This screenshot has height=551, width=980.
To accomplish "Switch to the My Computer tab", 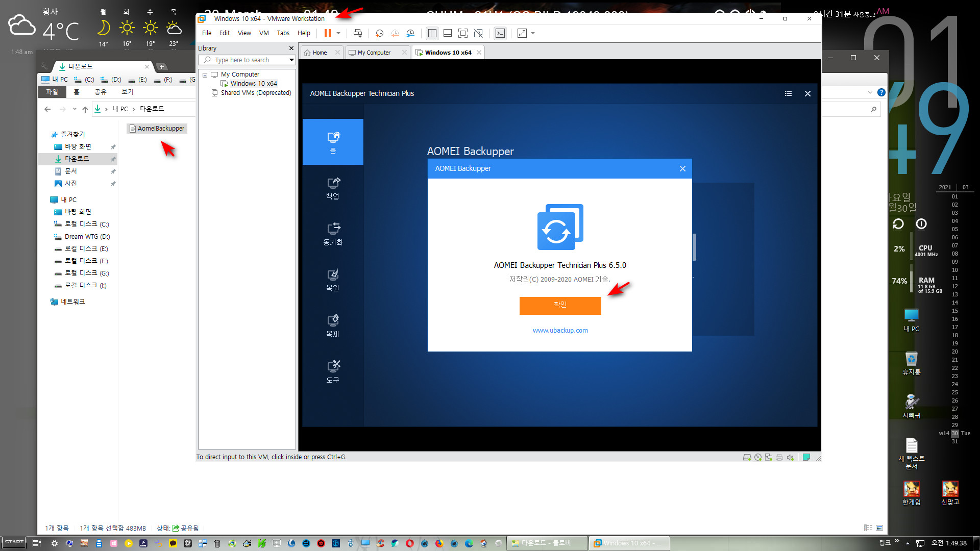I will coord(374,53).
